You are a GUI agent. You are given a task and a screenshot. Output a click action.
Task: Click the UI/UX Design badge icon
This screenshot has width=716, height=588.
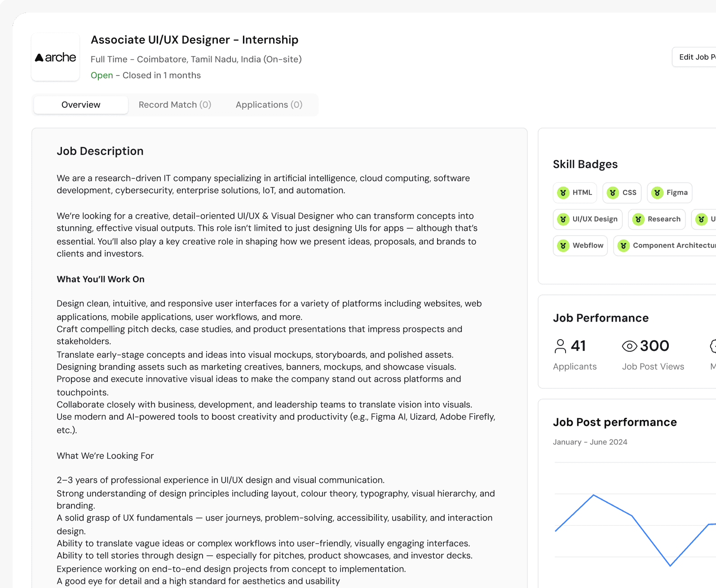(563, 219)
